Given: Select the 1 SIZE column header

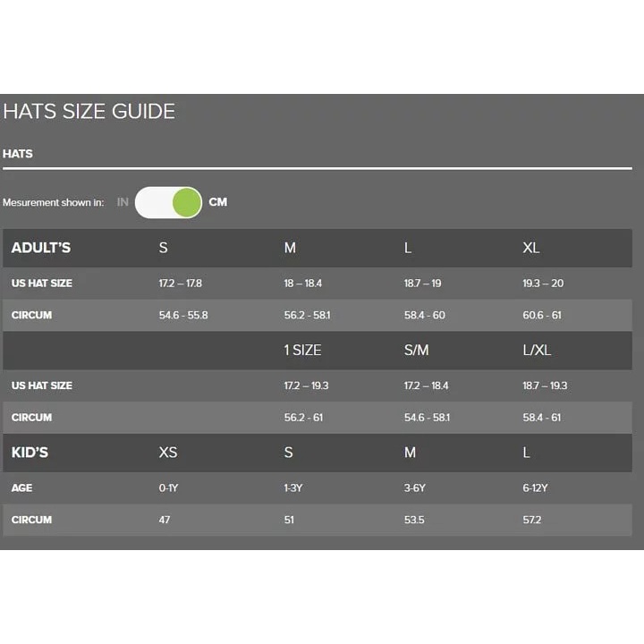Looking at the screenshot, I should (x=302, y=350).
